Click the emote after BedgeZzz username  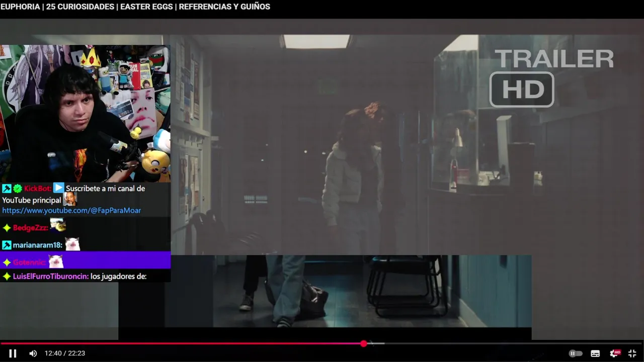pyautogui.click(x=58, y=225)
